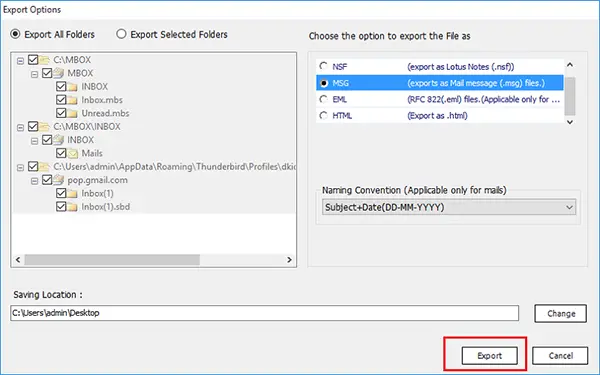Click the Saving Location path field
Screen dimensions: 600x375
[x=264, y=313]
